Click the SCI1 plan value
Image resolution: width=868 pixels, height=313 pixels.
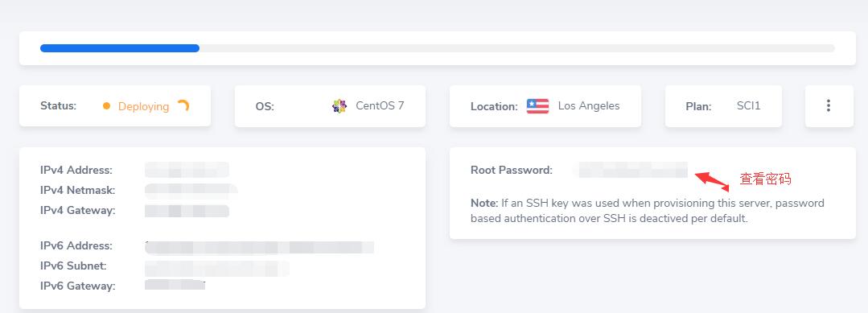point(748,105)
